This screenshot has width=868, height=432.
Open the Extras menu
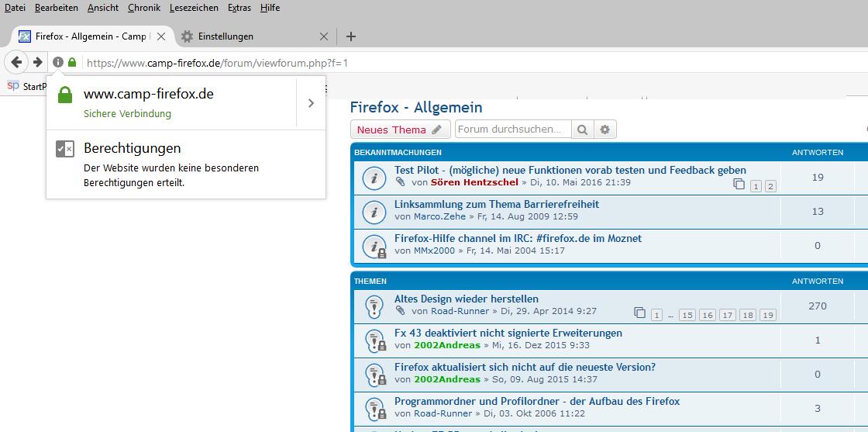[x=239, y=8]
